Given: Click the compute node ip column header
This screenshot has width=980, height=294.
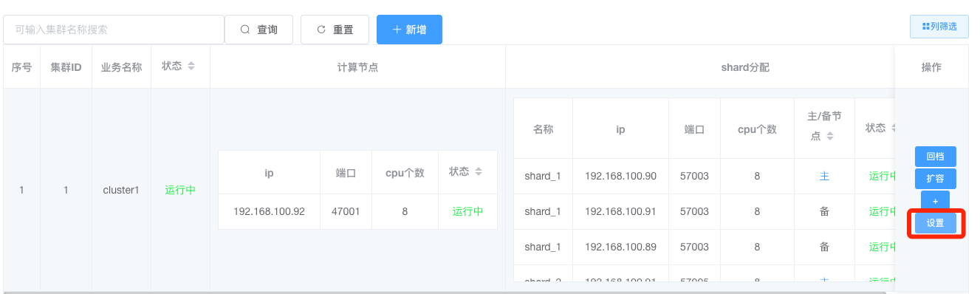Looking at the screenshot, I should (x=269, y=172).
